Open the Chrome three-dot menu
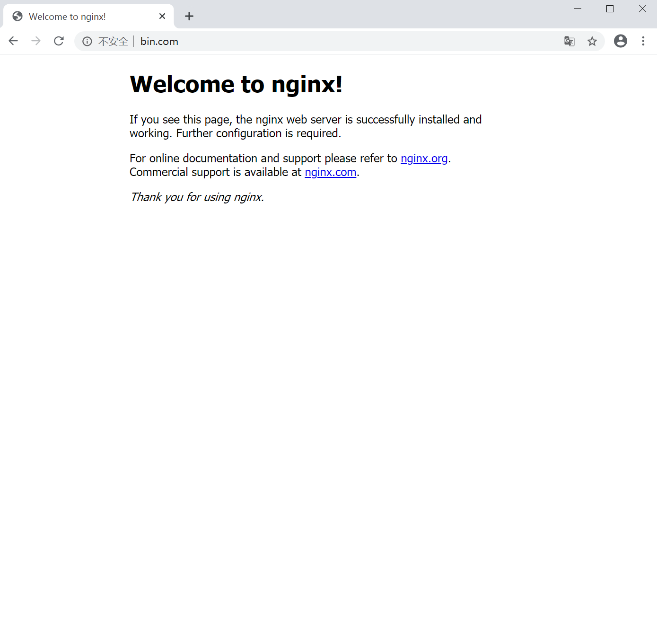657x644 pixels. [643, 41]
